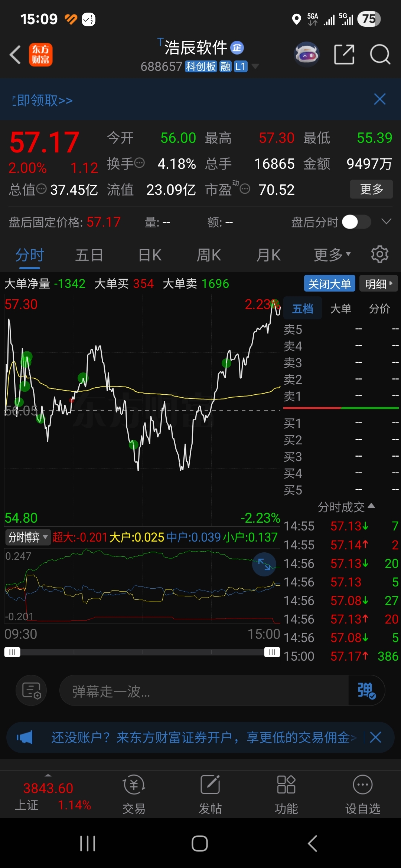Image resolution: width=401 pixels, height=868 pixels.
Task: Open the 立即领取>> promo link
Action: [x=42, y=100]
